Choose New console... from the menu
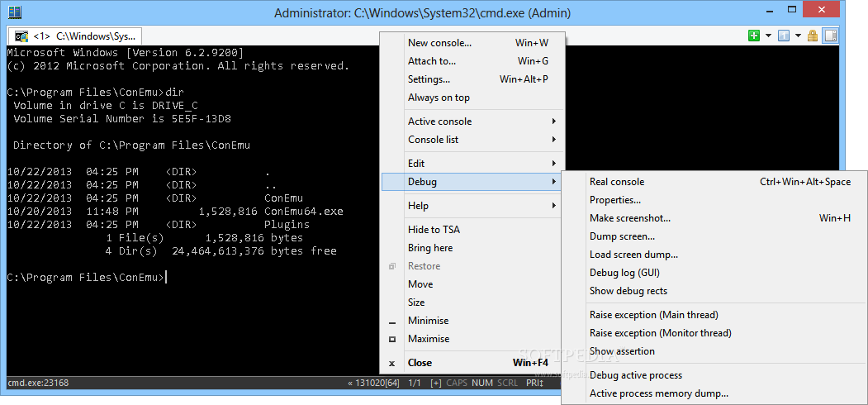The width and height of the screenshot is (868, 405). (x=472, y=43)
